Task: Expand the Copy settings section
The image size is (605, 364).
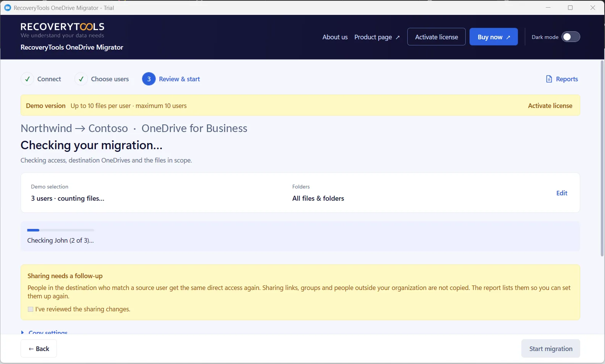Action: [44, 332]
